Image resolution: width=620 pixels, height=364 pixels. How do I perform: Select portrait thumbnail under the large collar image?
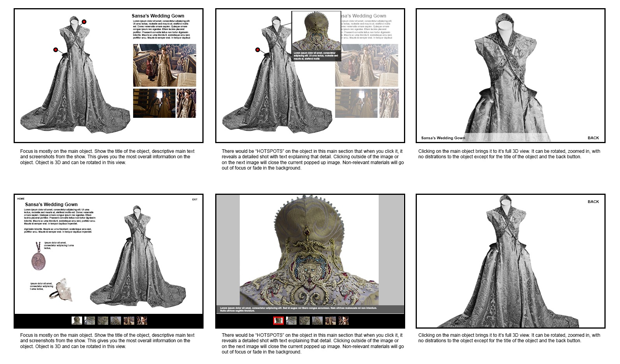[x=344, y=320]
